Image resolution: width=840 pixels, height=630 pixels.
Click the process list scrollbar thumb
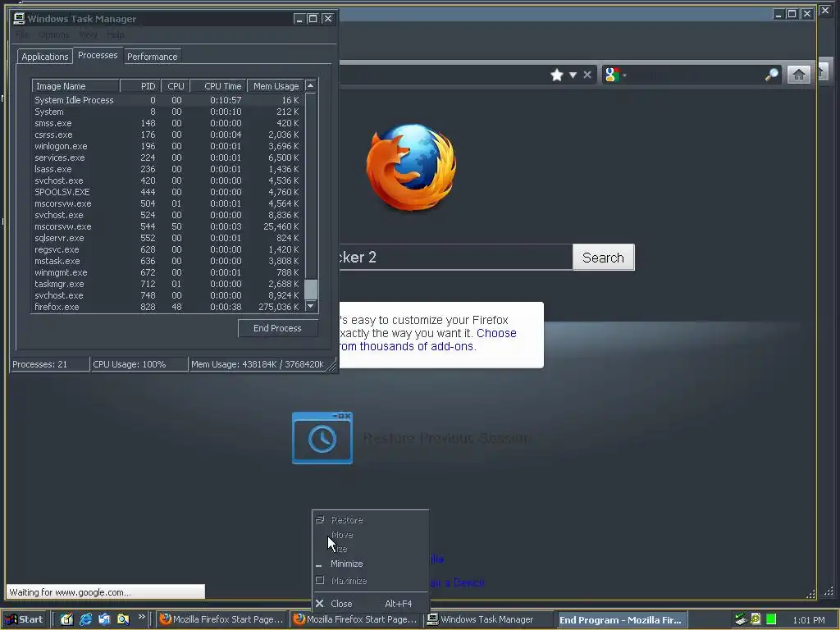[x=311, y=290]
